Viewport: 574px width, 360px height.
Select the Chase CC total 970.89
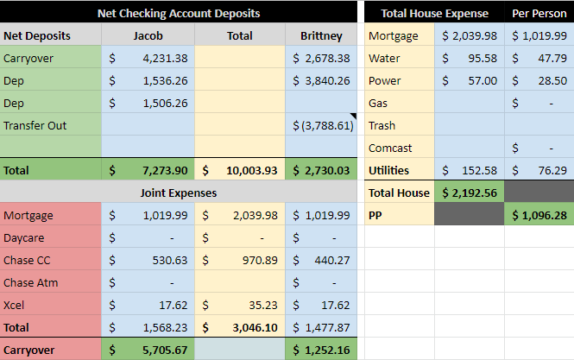[240, 259]
